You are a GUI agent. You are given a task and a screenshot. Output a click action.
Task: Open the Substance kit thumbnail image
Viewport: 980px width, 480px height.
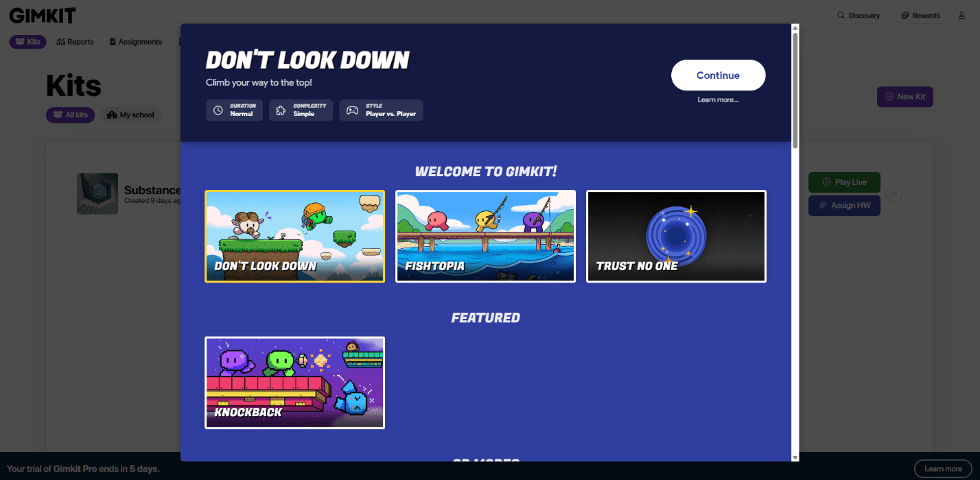97,193
